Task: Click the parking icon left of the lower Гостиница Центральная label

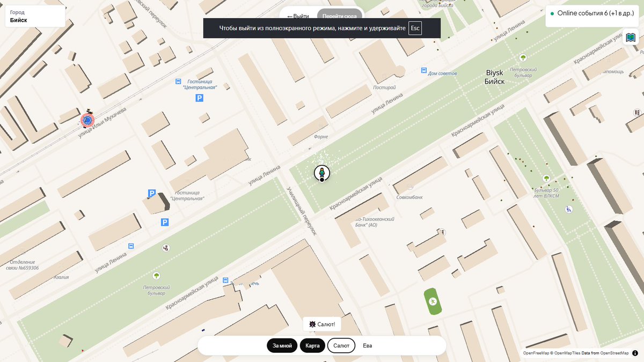Action: pyautogui.click(x=152, y=193)
